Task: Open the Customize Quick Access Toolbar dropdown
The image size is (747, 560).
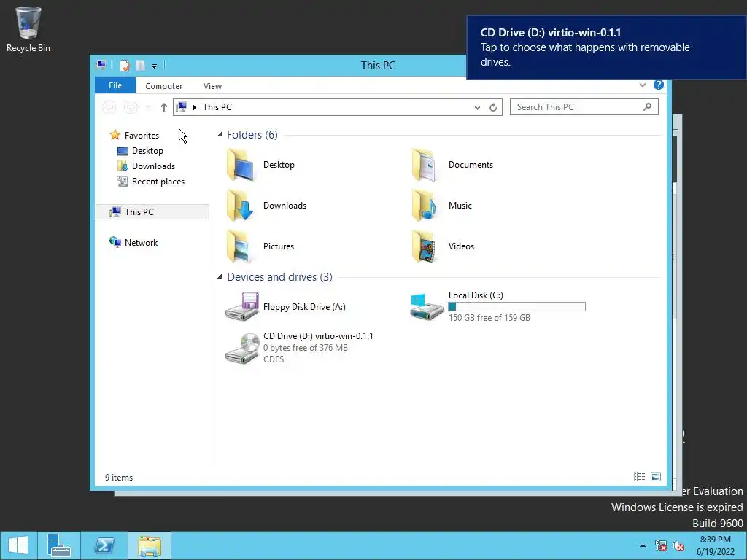Action: (x=155, y=66)
